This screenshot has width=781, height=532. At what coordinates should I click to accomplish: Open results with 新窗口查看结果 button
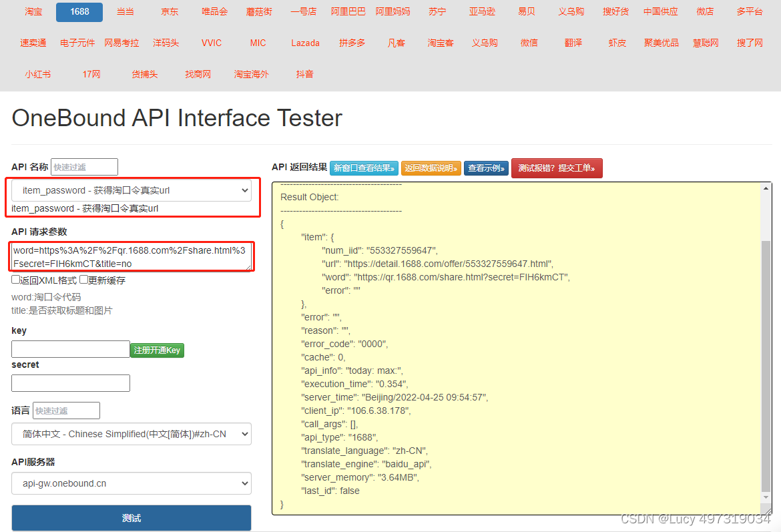[364, 168]
